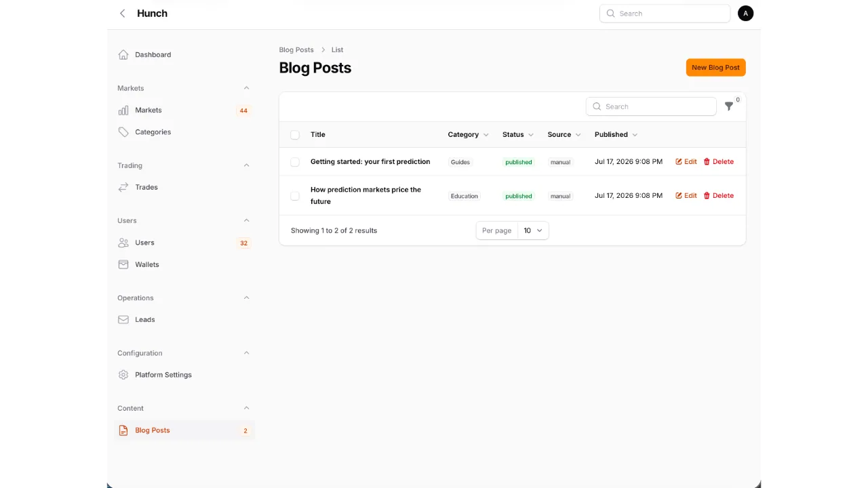The width and height of the screenshot is (868, 488).
Task: Edit the How prediction markets post
Action: [686, 196]
